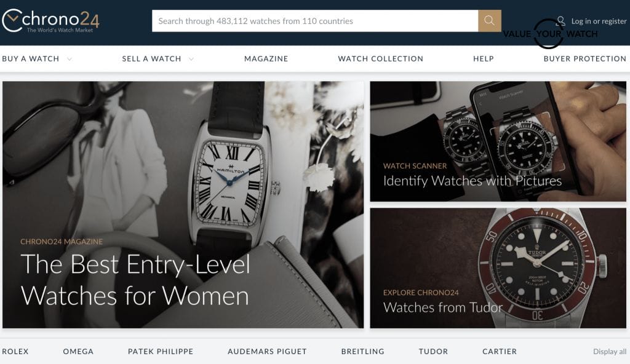Open the Watch Scanner banner

click(x=498, y=141)
